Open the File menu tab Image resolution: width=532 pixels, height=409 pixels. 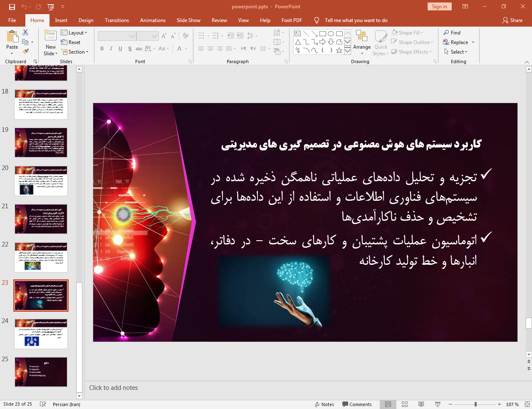tap(12, 20)
